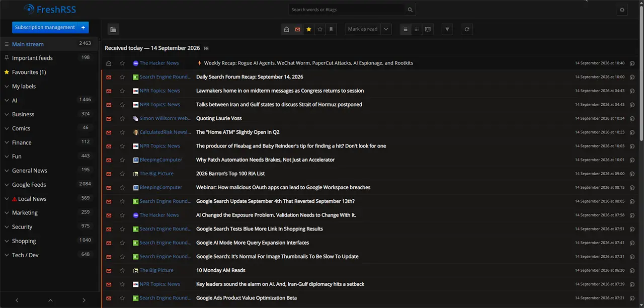This screenshot has height=308, width=644.
Task: Star the Weekly Recap Rogue AI Agents article
Action: pyautogui.click(x=122, y=63)
